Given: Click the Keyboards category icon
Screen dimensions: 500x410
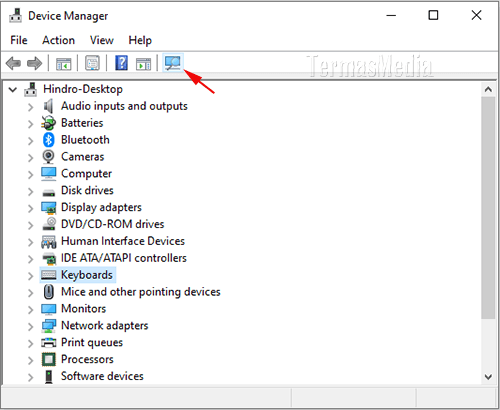Looking at the screenshot, I should pyautogui.click(x=49, y=275).
